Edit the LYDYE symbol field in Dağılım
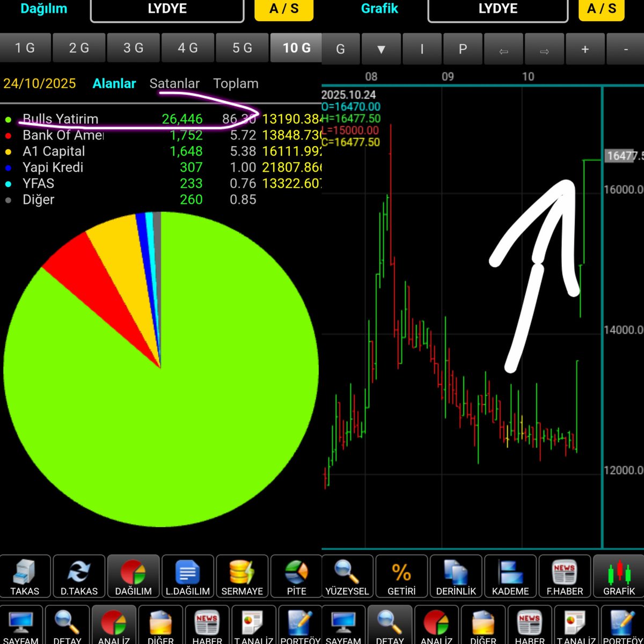644x644 pixels. (167, 10)
